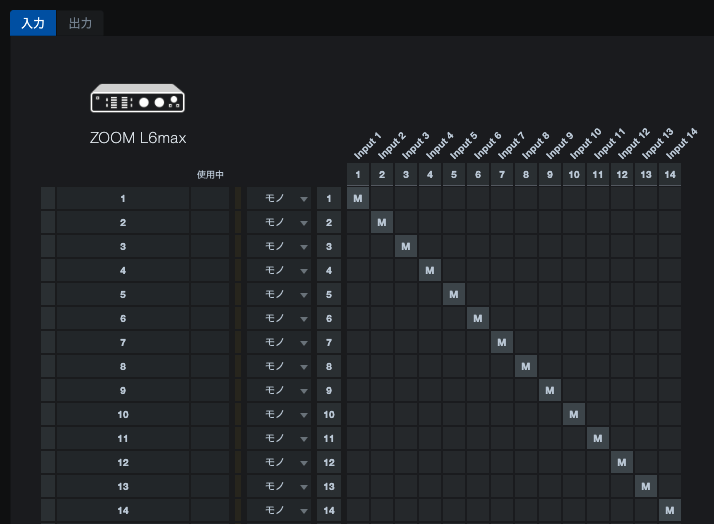Toggle the M routing cell for Input 7
The width and height of the screenshot is (714, 524).
point(502,343)
